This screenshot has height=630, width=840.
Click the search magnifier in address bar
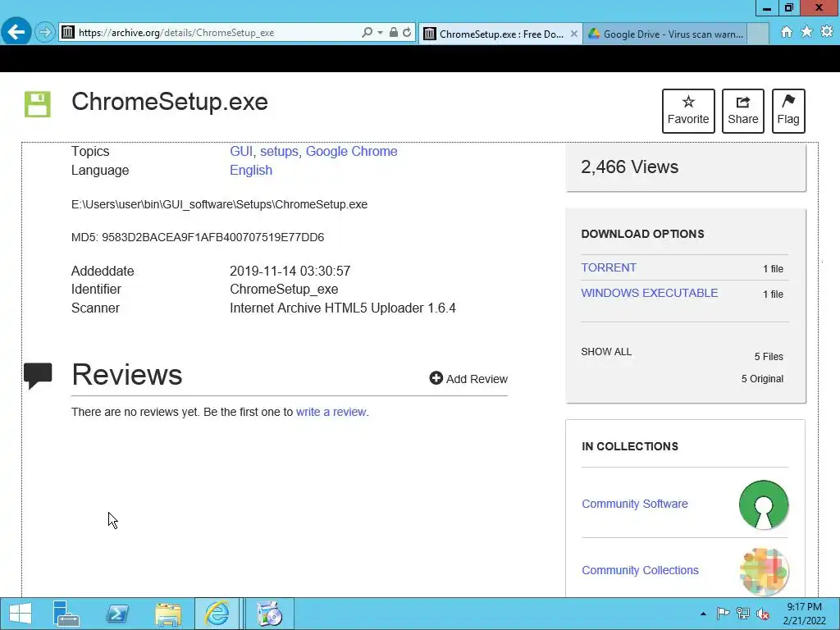pos(367,33)
